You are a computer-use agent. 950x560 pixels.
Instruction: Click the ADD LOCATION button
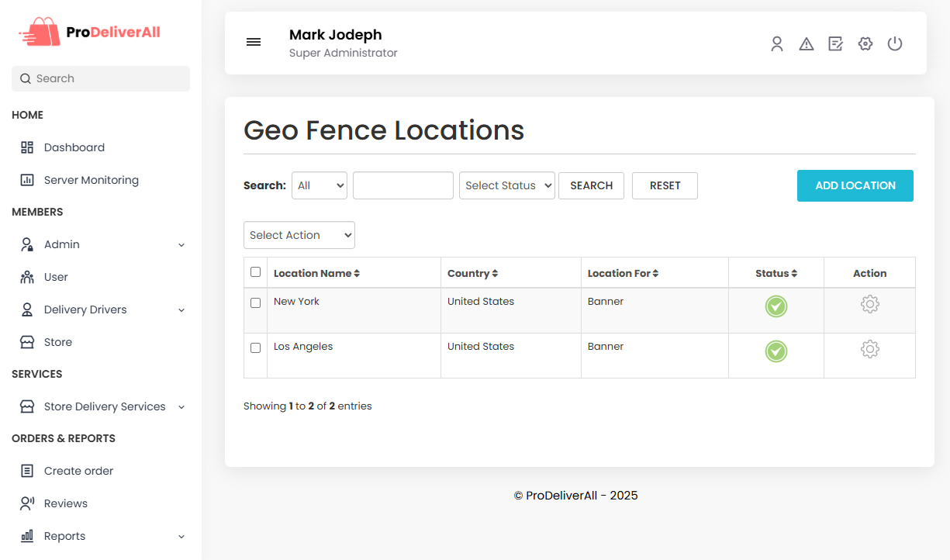coord(855,185)
